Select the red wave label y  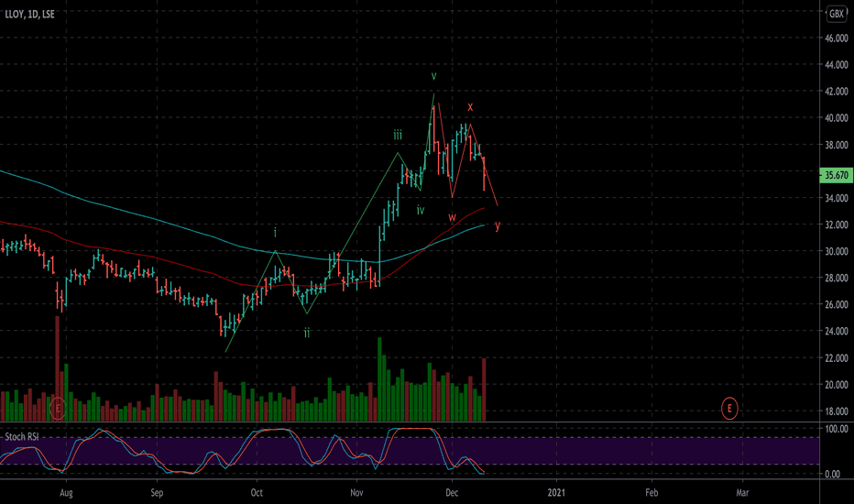click(x=498, y=225)
